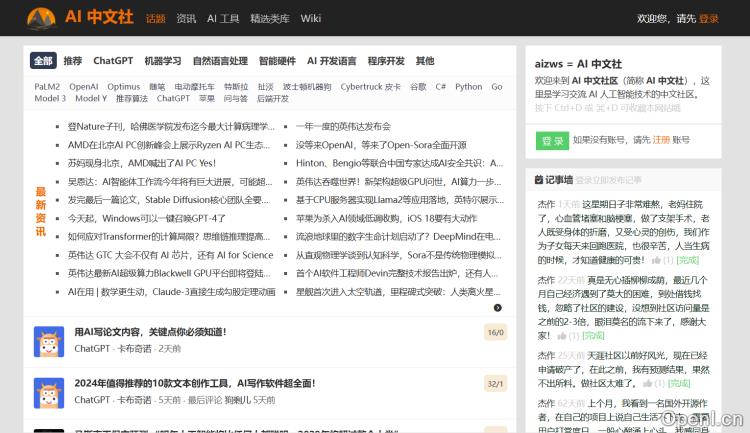Viewport: 750px width, 433px height.
Task: Open the avatar of the first AI writing post
Action: coord(48,340)
